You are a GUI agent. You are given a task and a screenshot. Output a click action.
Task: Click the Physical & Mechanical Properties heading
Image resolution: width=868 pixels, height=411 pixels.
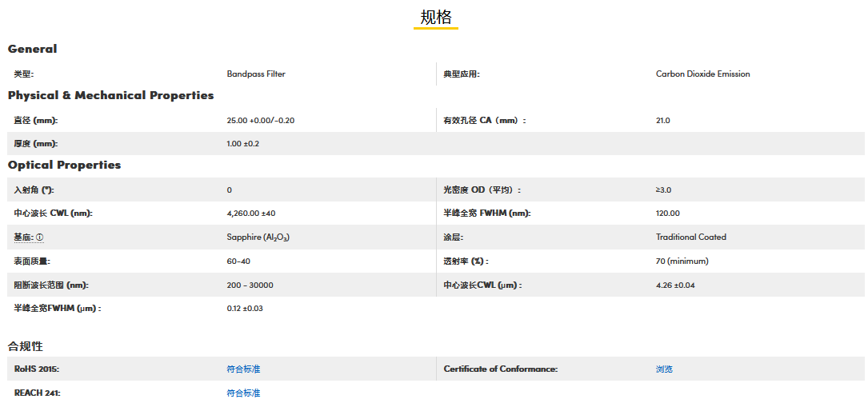[x=110, y=95]
